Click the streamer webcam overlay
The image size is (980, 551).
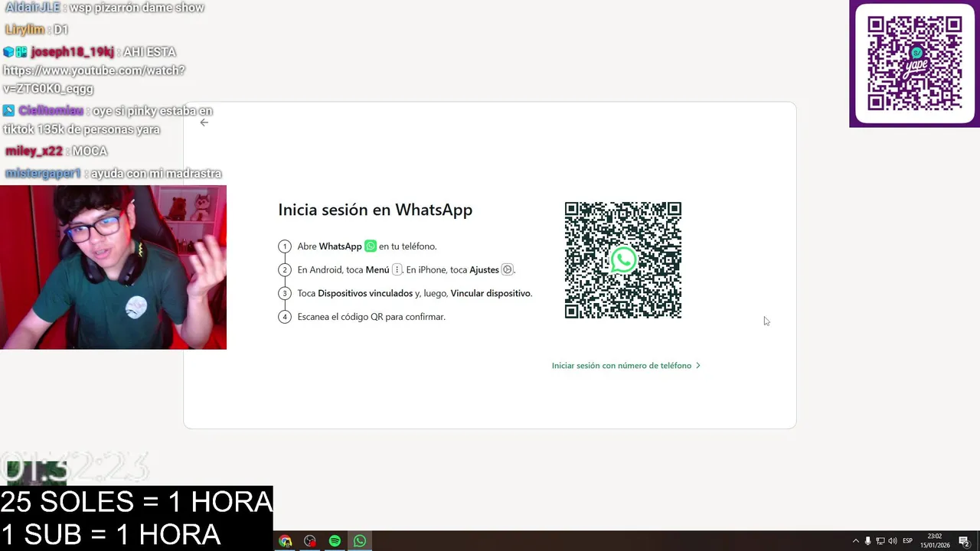(113, 267)
